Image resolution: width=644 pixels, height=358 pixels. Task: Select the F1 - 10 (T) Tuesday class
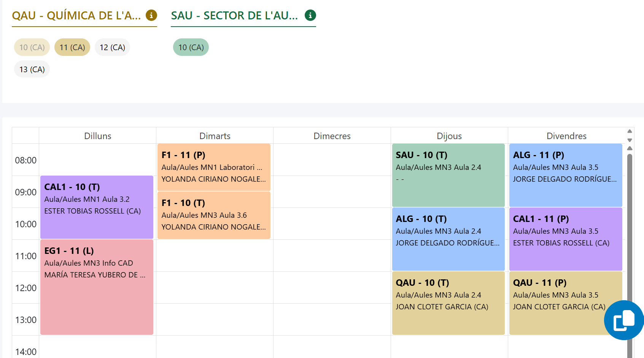214,215
